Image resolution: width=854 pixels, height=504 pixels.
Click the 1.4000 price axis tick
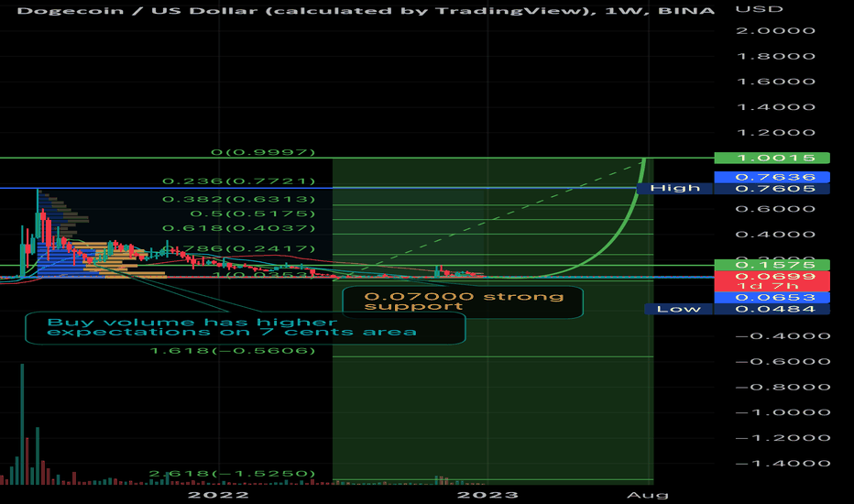[x=775, y=107]
